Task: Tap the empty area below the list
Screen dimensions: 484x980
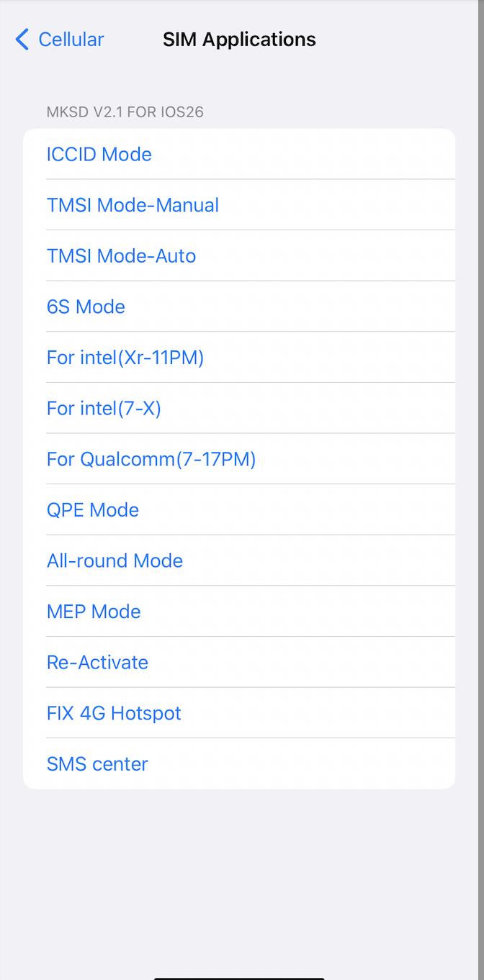Action: click(x=239, y=878)
